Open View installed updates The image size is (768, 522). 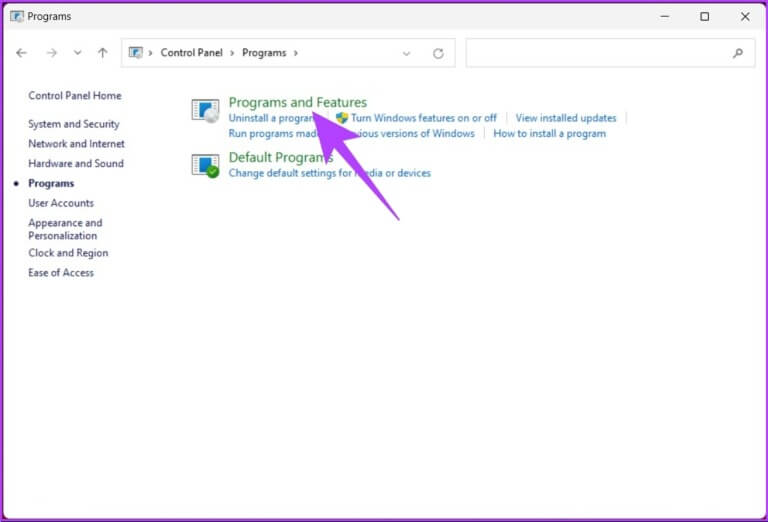(x=566, y=118)
